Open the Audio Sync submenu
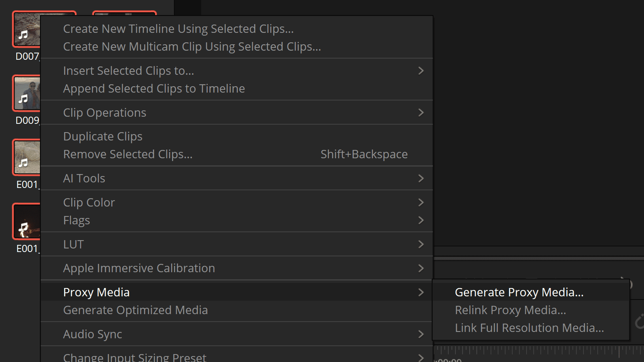644x362 pixels. (93, 334)
